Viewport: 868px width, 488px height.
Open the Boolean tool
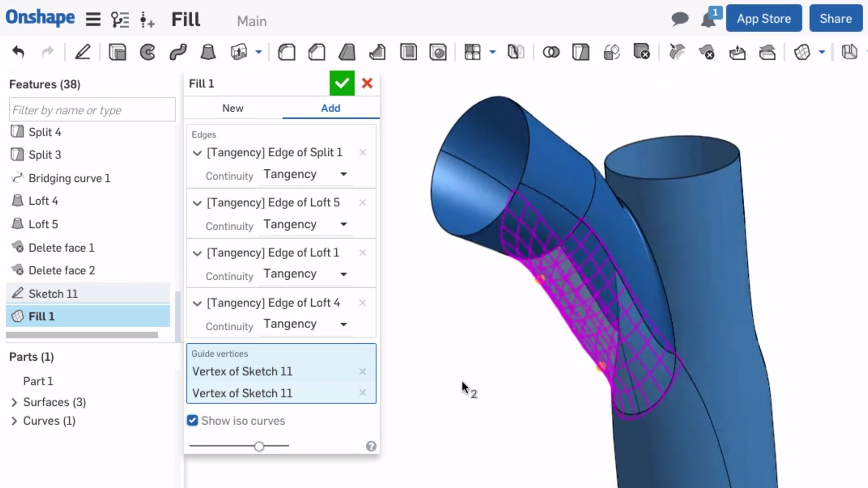(x=552, y=52)
